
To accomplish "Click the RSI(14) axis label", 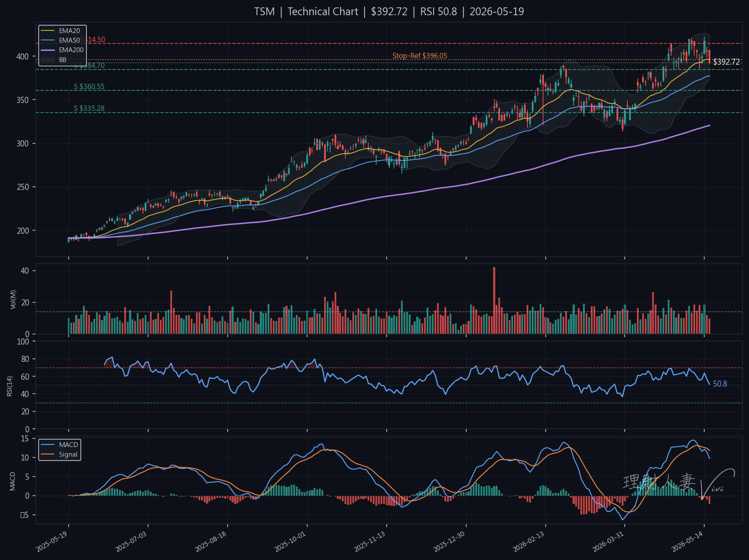I will click(x=10, y=386).
